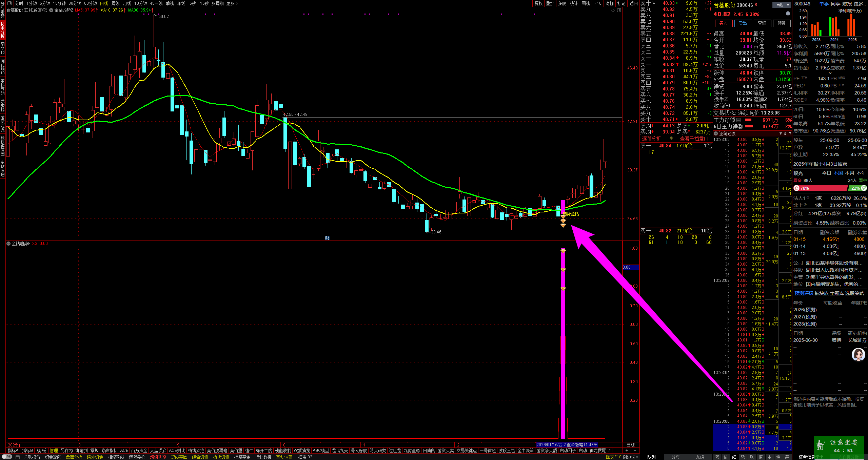Click the price alert bell icon
Screen dimensions: 868x460
click(x=788, y=14)
